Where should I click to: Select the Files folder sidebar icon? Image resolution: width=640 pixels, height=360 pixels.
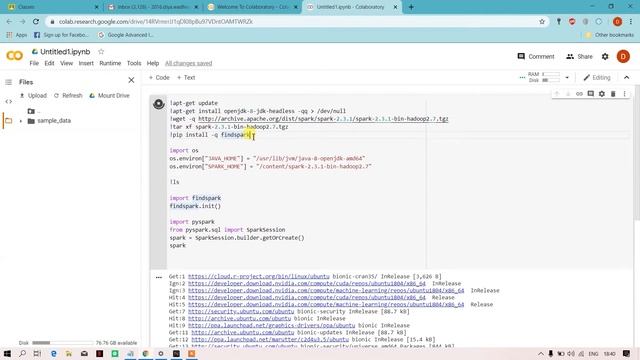pyautogui.click(x=9, y=121)
